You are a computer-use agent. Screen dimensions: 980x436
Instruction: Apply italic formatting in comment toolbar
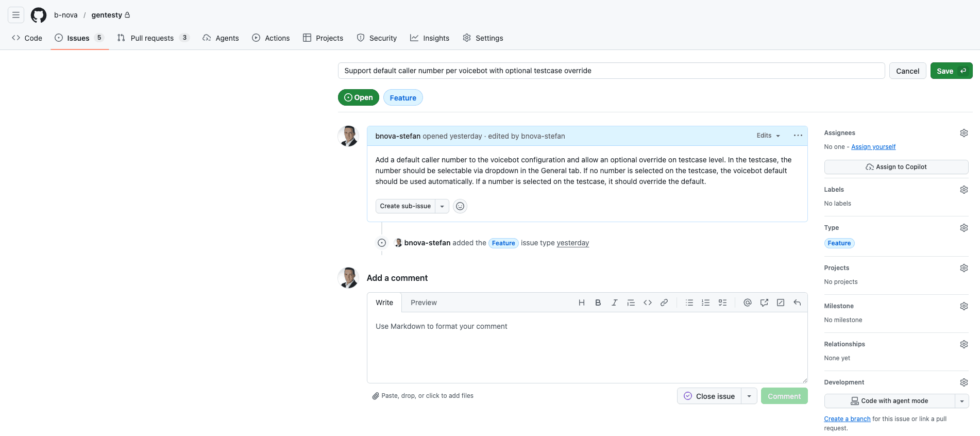click(615, 303)
